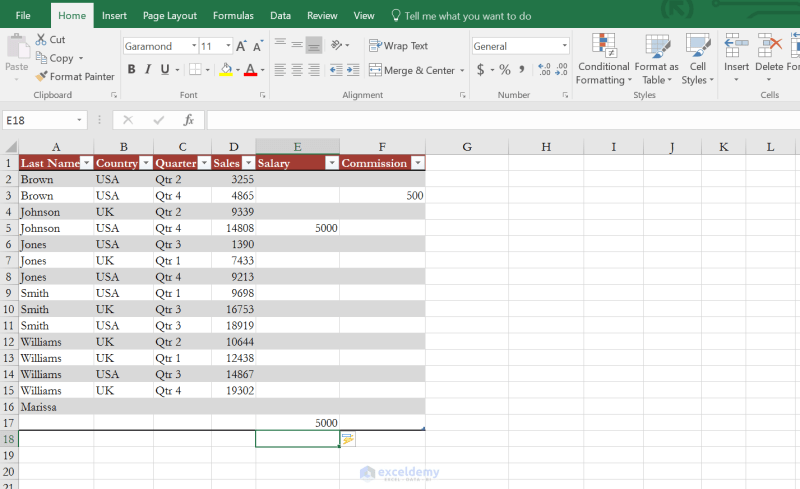Click Select All corner triangle
This screenshot has width=800, height=489.
11,147
